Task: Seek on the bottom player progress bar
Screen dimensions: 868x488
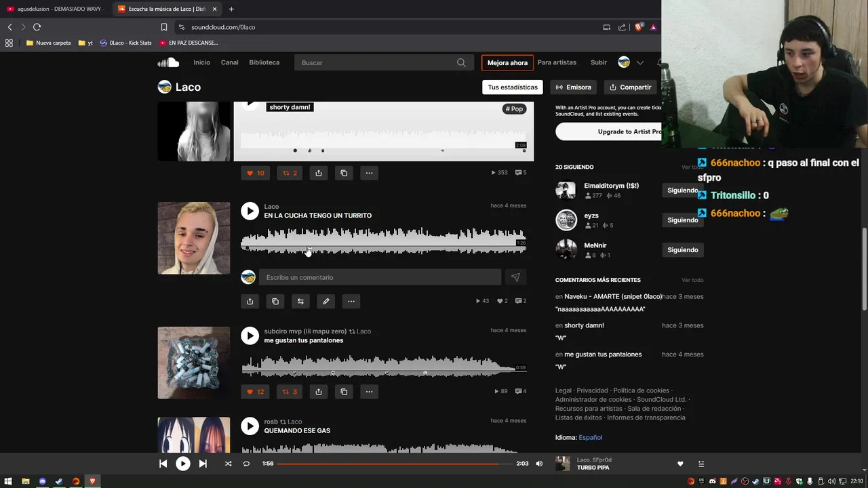Action: click(x=395, y=464)
